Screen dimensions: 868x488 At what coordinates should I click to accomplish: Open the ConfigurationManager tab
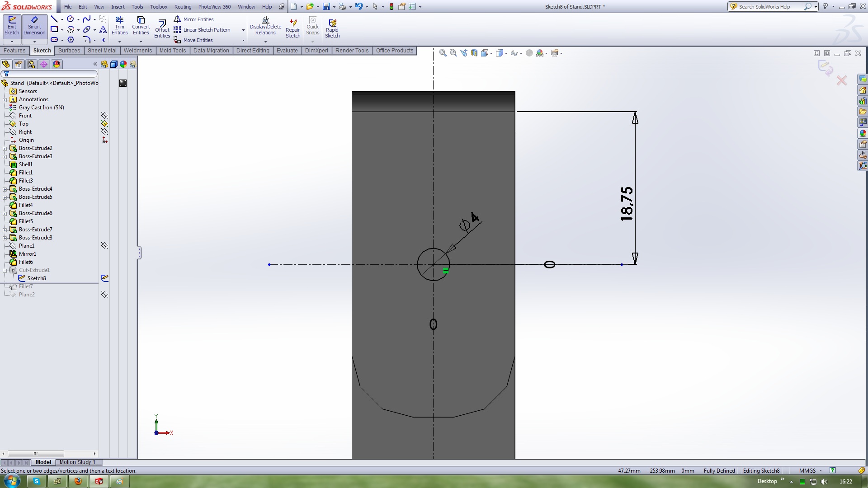(31, 64)
